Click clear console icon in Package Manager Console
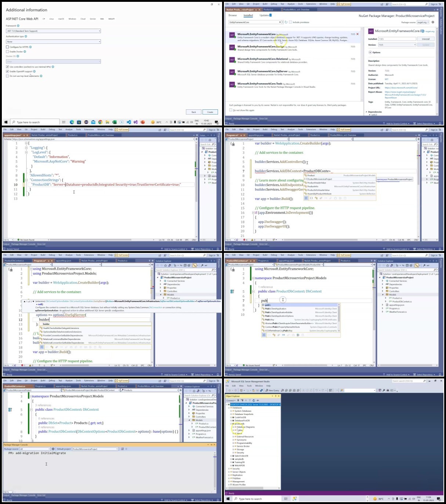Screen dimensions: 446x504 [123, 449]
